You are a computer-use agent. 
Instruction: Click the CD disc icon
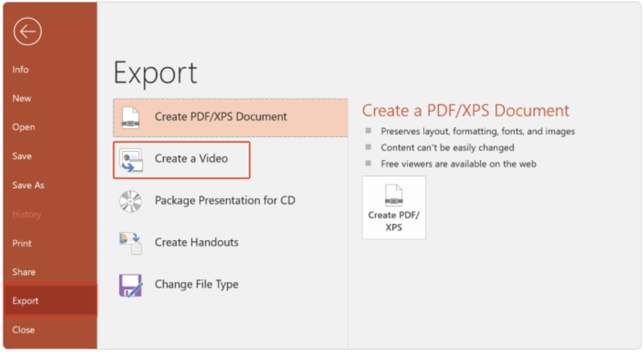click(x=131, y=201)
